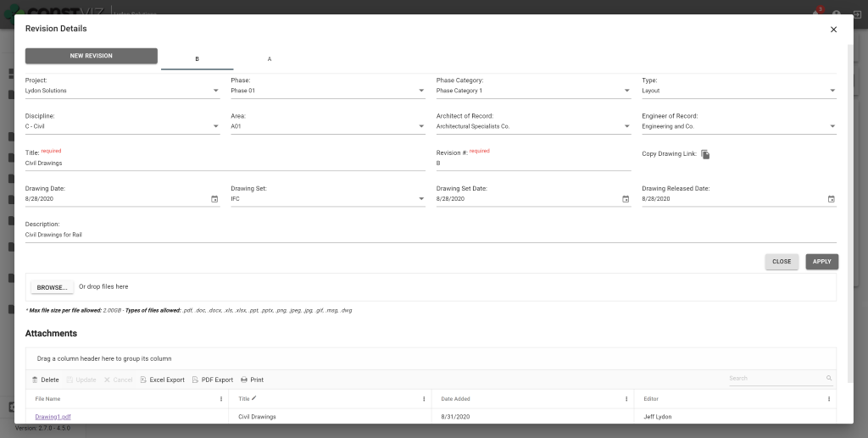Click the Copy Drawing Link icon
The width and height of the screenshot is (868, 438).
[x=705, y=154]
